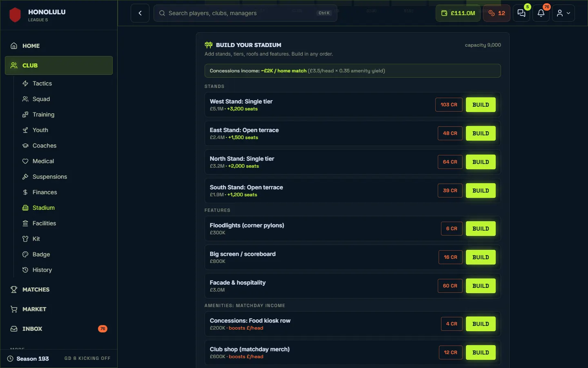Click the £111.0M wallet balance
The image size is (588, 368).
pyautogui.click(x=458, y=13)
